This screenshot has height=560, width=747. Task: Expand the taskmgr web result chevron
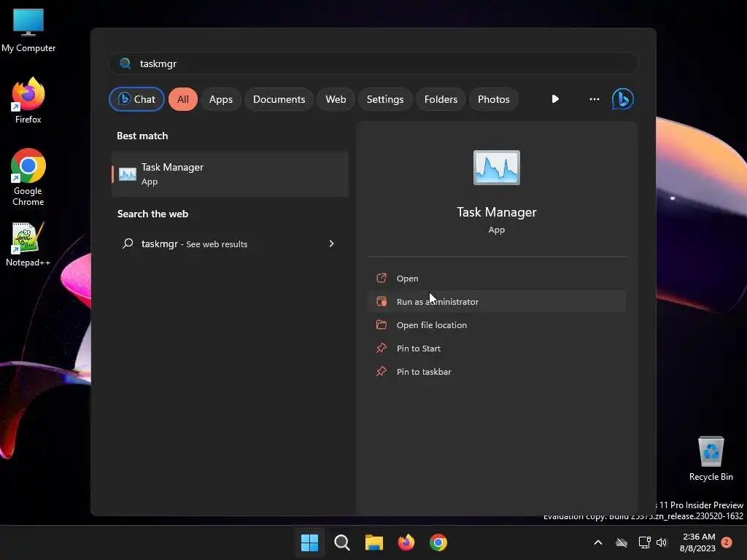332,244
